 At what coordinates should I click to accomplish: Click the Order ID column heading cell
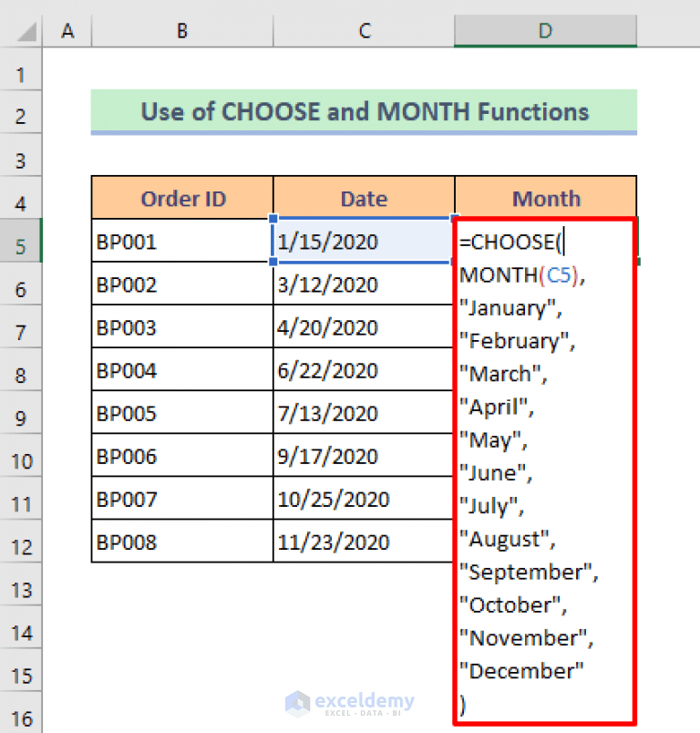(x=182, y=198)
